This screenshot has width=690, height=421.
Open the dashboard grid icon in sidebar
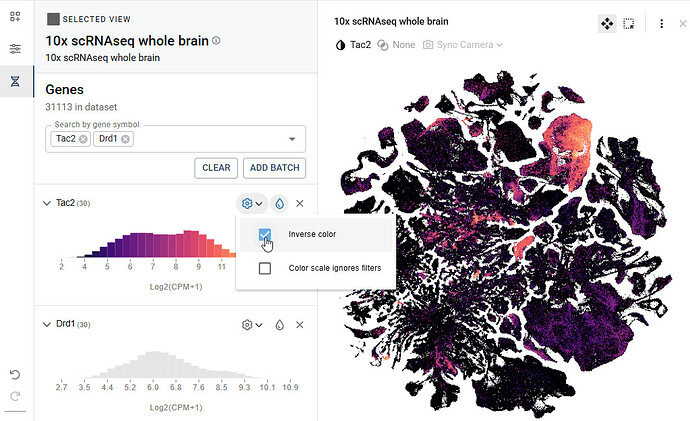15,18
